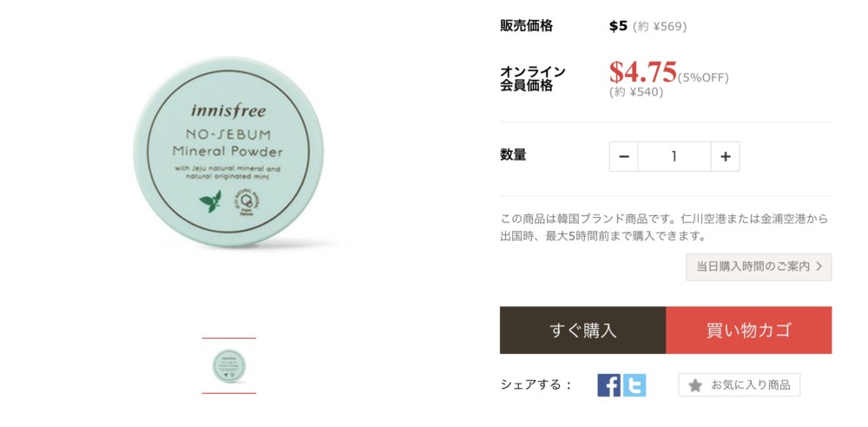The width and height of the screenshot is (868, 427).
Task: Share the product on Facebook
Action: pyautogui.click(x=608, y=385)
